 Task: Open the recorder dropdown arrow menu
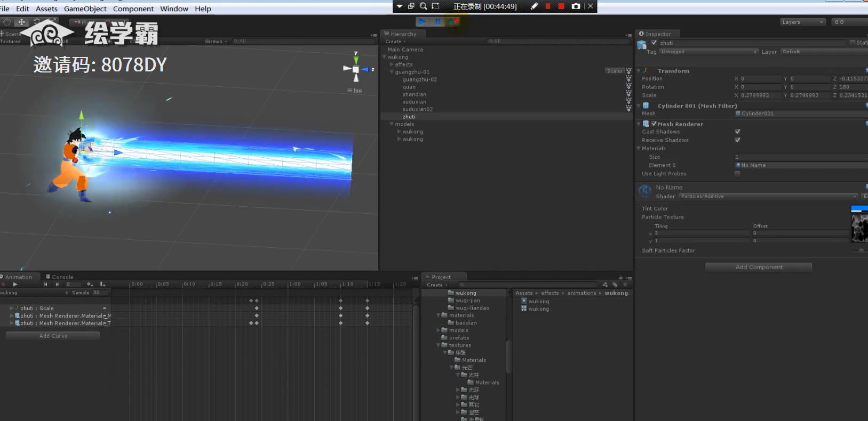click(399, 6)
